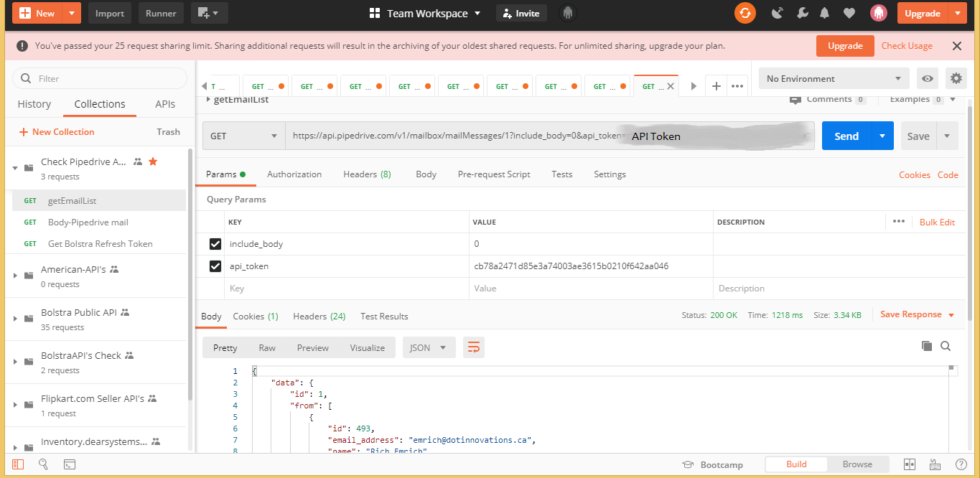Screen dimensions: 980x478
Task: Uncheck the api_token query parameter
Action: click(x=214, y=266)
